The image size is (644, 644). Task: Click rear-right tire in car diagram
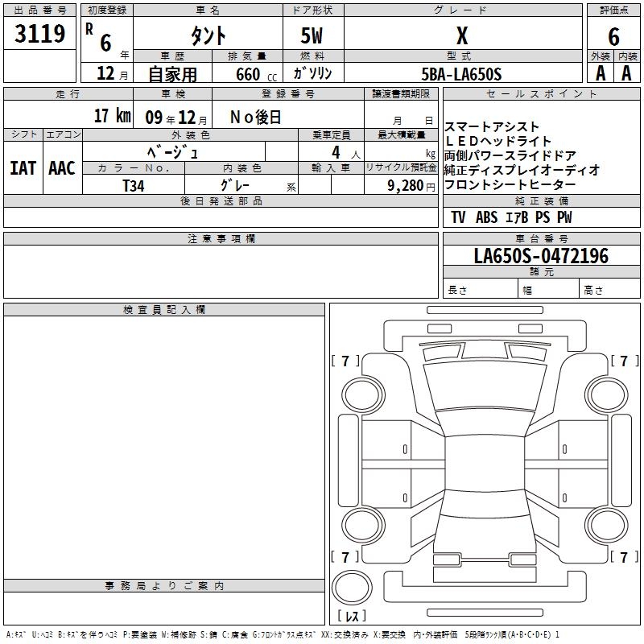607,526
